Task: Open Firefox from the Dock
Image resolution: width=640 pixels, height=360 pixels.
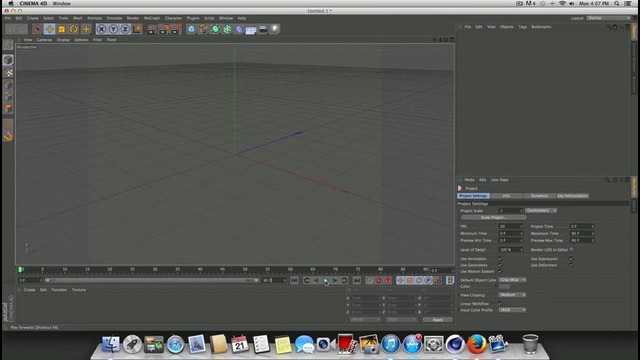Action: (x=476, y=344)
